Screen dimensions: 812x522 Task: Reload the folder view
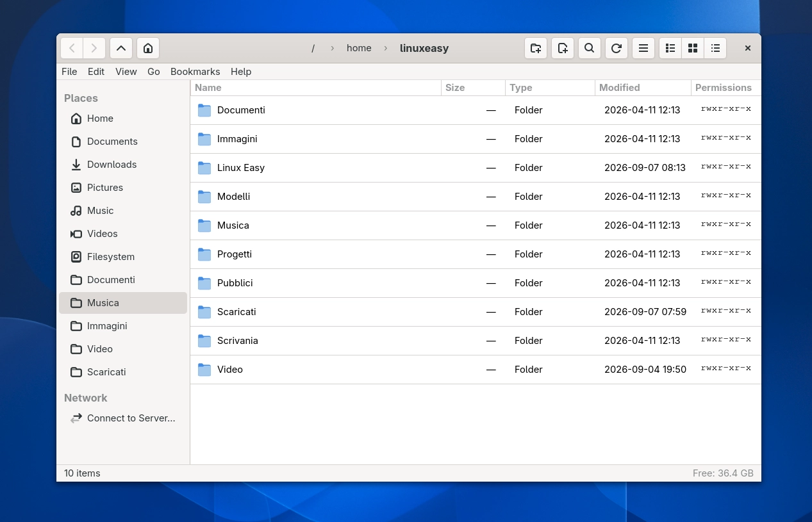(617, 48)
